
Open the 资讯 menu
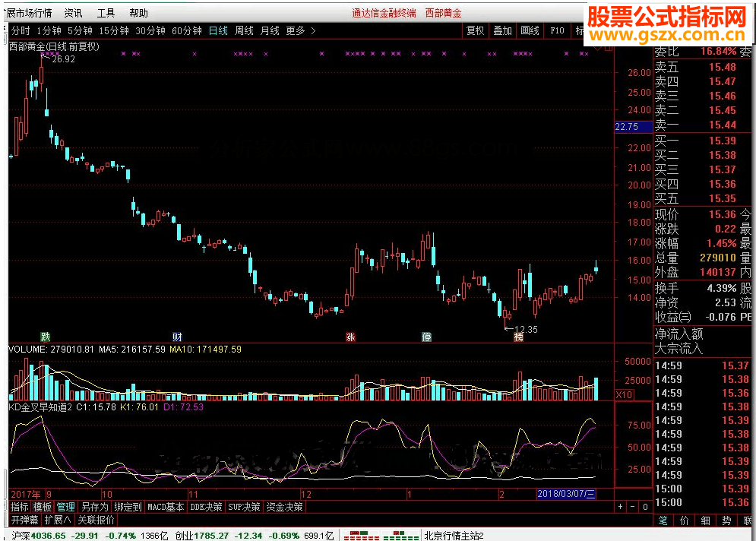pos(73,13)
